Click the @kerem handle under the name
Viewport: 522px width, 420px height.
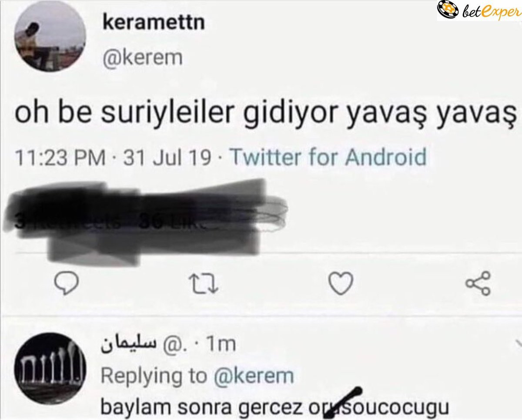pos(143,58)
